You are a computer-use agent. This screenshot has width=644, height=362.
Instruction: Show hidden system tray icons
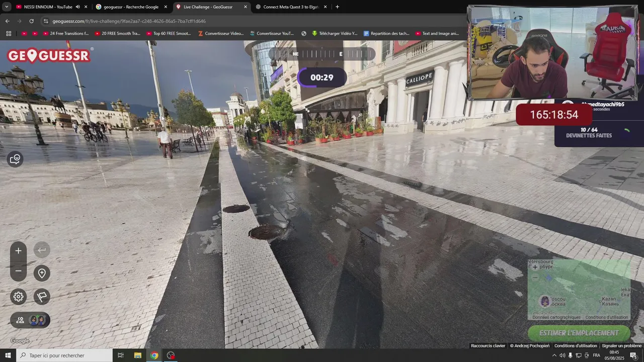pyautogui.click(x=554, y=355)
